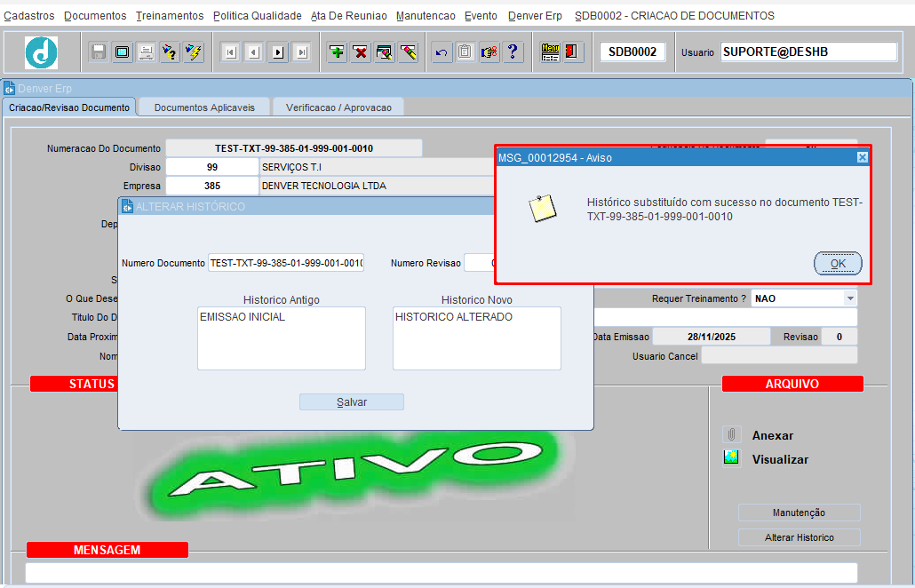Image resolution: width=915 pixels, height=588 pixels.
Task: Click the Salvar button
Action: tap(352, 402)
